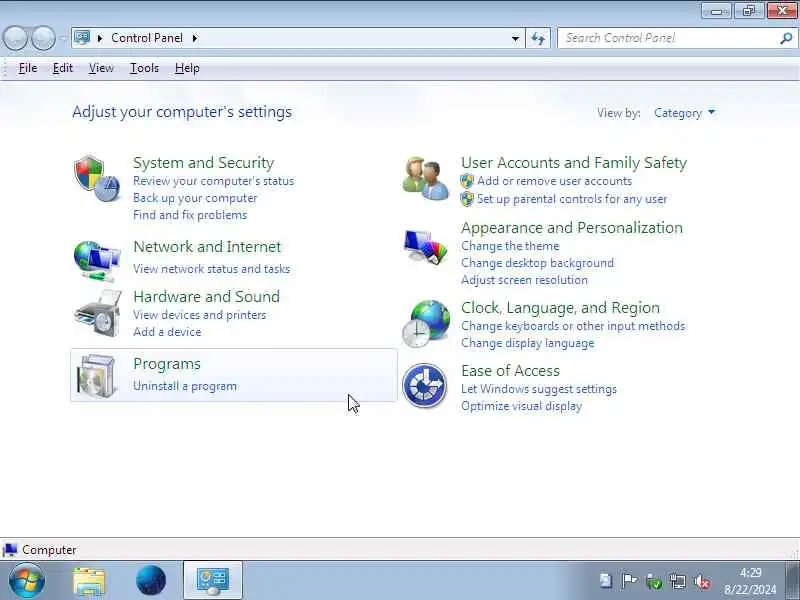
Task: Click Add or remove user accounts
Action: 554,181
